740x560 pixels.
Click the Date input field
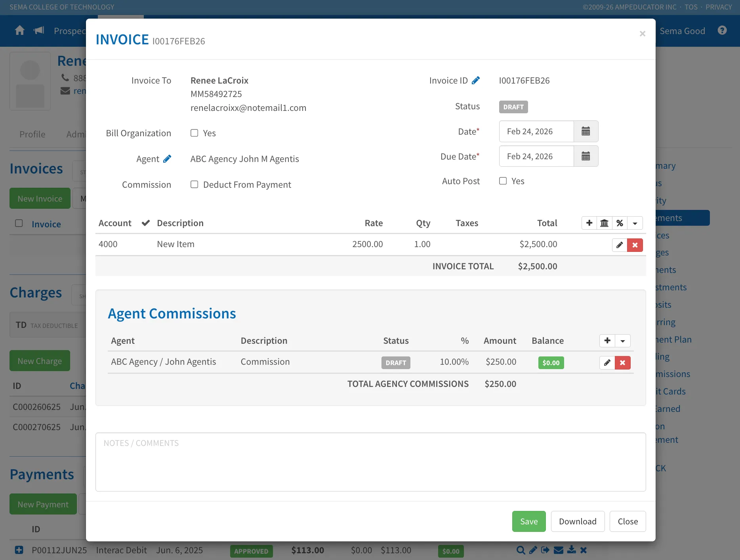536,131
